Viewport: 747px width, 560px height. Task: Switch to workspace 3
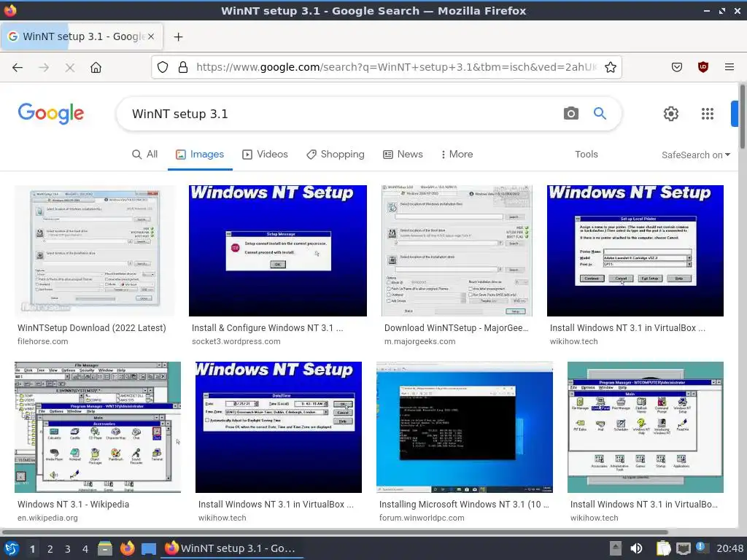tap(68, 549)
